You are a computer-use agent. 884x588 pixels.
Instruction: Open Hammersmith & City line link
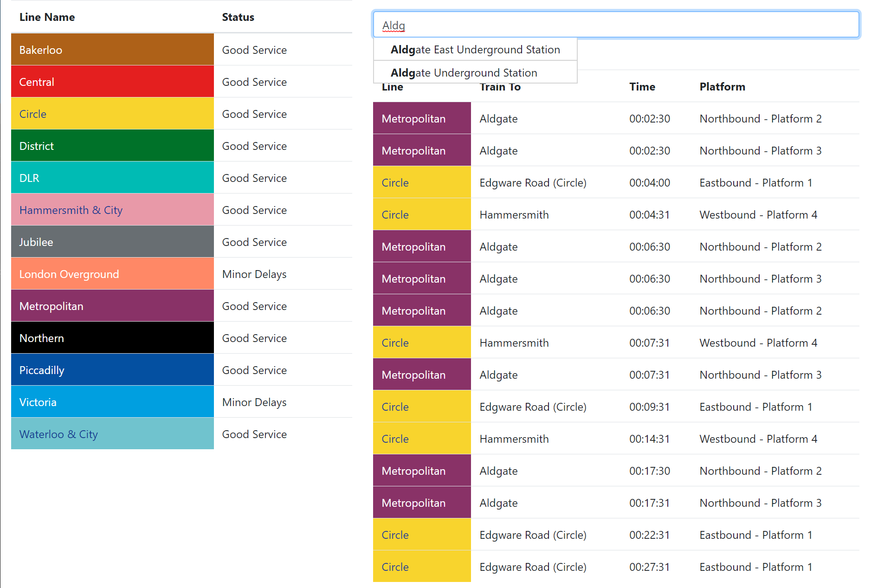[x=71, y=210]
